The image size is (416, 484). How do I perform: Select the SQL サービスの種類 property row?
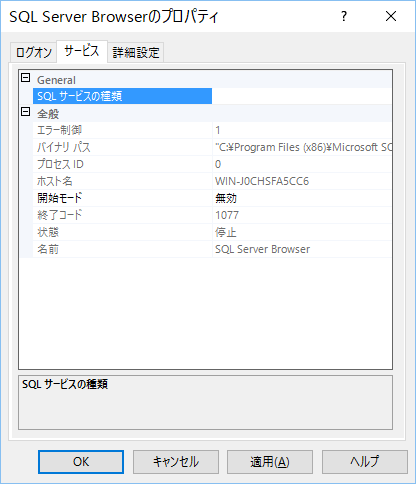pyautogui.click(x=212, y=96)
